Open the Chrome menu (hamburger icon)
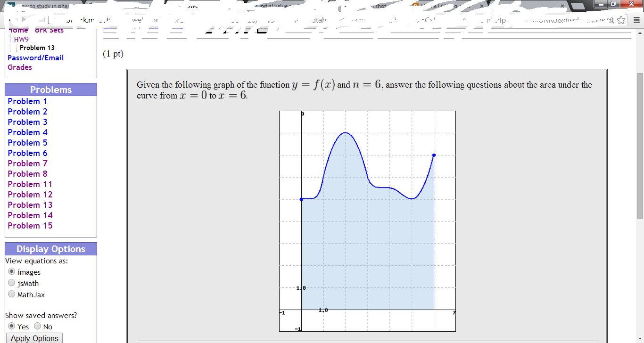The image size is (644, 343). (637, 21)
